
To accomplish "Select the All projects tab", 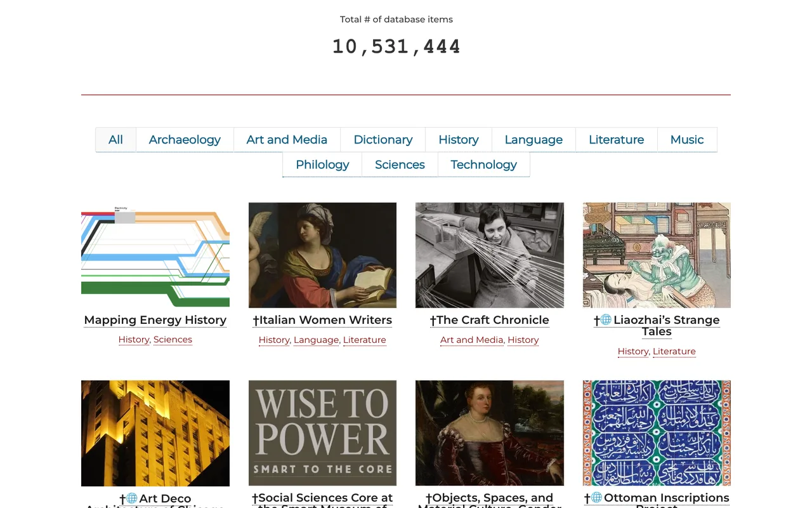I will (115, 140).
